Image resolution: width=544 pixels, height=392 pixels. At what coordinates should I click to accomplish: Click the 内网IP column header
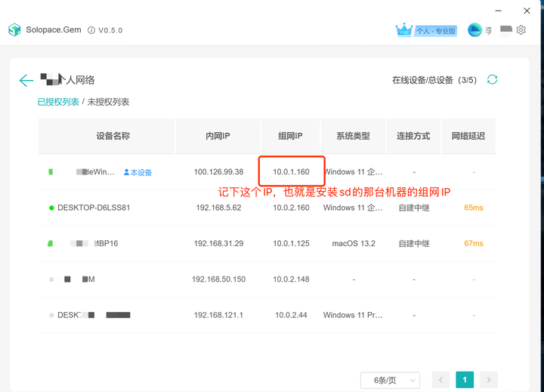tap(218, 136)
